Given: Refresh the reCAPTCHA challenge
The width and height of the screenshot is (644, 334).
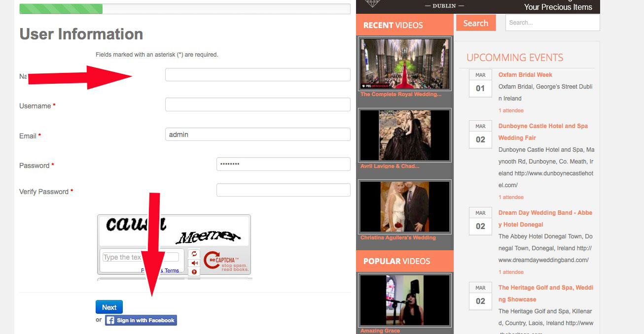Looking at the screenshot, I should point(194,254).
